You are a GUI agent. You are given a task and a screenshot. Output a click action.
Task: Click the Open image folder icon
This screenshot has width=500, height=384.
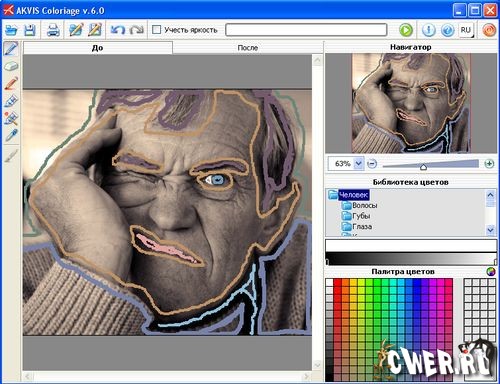tap(11, 30)
